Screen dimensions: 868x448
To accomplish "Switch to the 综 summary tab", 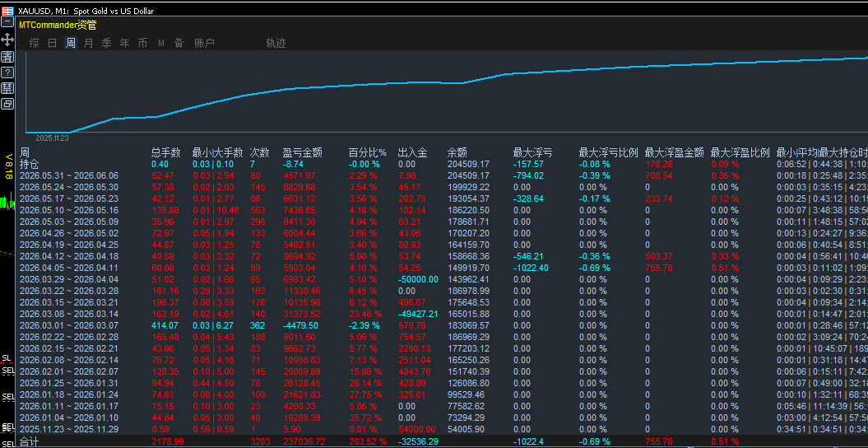I will 35,43.
